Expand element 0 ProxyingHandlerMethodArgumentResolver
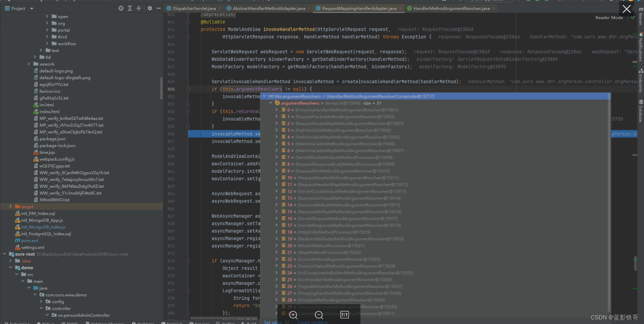The image size is (644, 324). [276, 110]
